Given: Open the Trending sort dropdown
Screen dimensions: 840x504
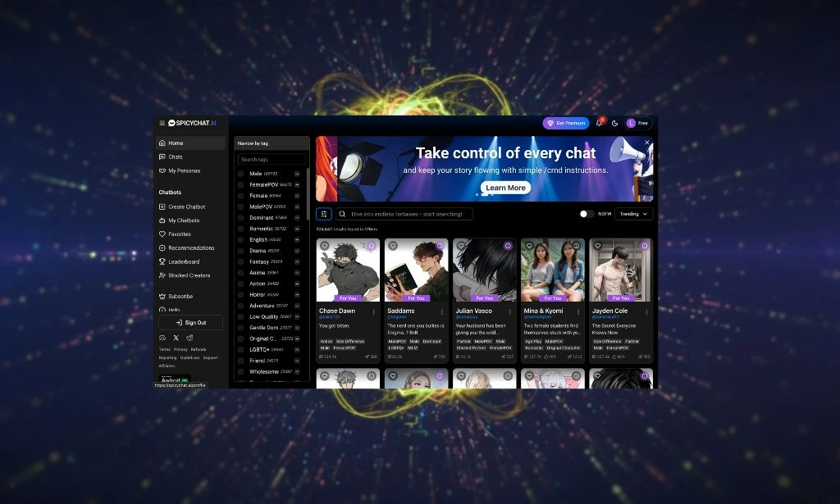Looking at the screenshot, I should [x=633, y=214].
